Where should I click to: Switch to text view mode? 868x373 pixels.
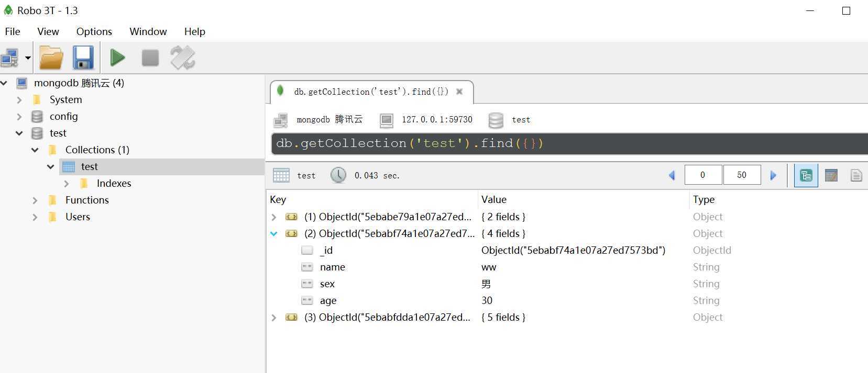click(x=856, y=175)
